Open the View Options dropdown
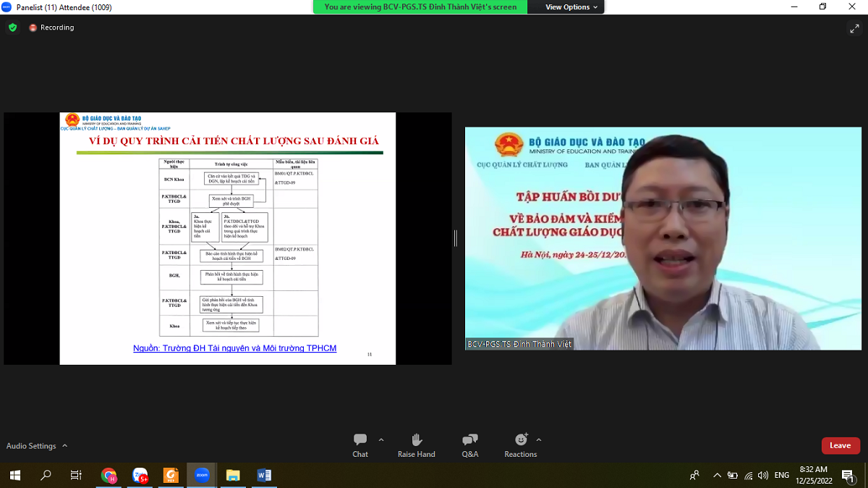 [571, 7]
